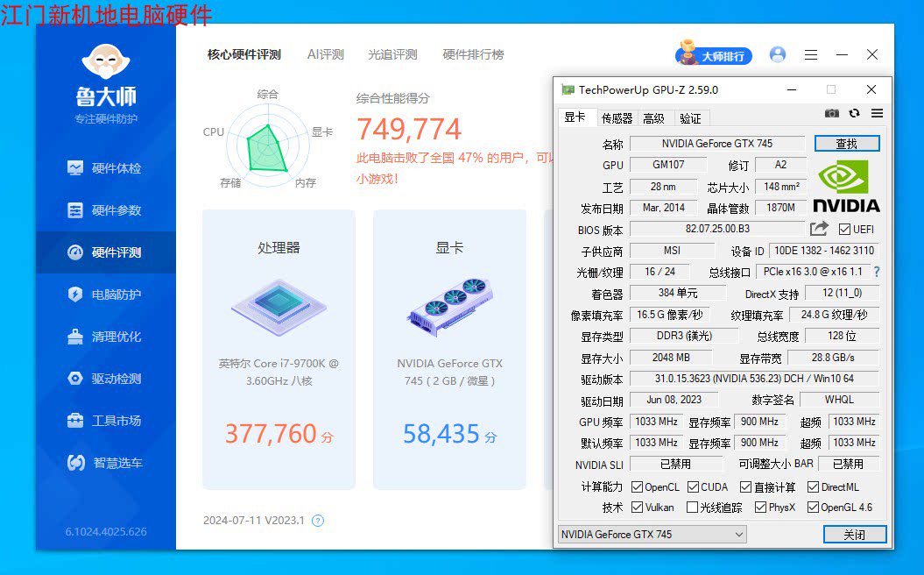
Task: Click the 2024-07-11 V2023.1 version text
Action: click(253, 521)
